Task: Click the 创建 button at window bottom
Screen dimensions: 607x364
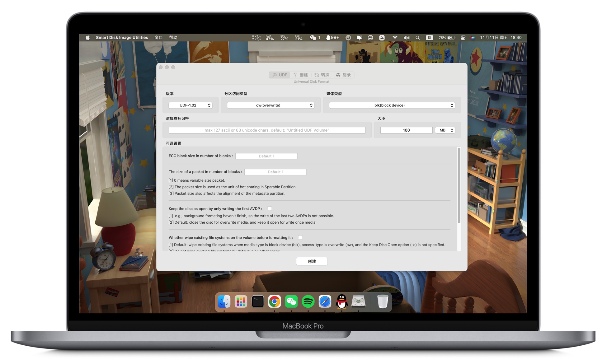Action: tap(312, 261)
